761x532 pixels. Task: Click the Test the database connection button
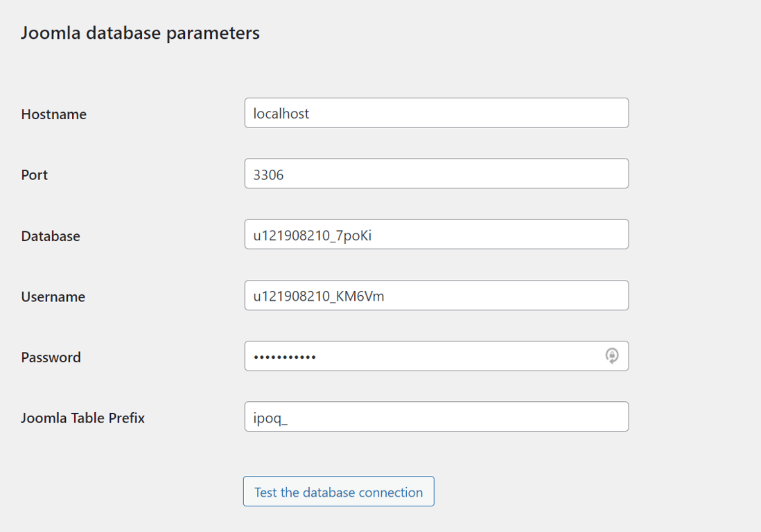(x=338, y=491)
